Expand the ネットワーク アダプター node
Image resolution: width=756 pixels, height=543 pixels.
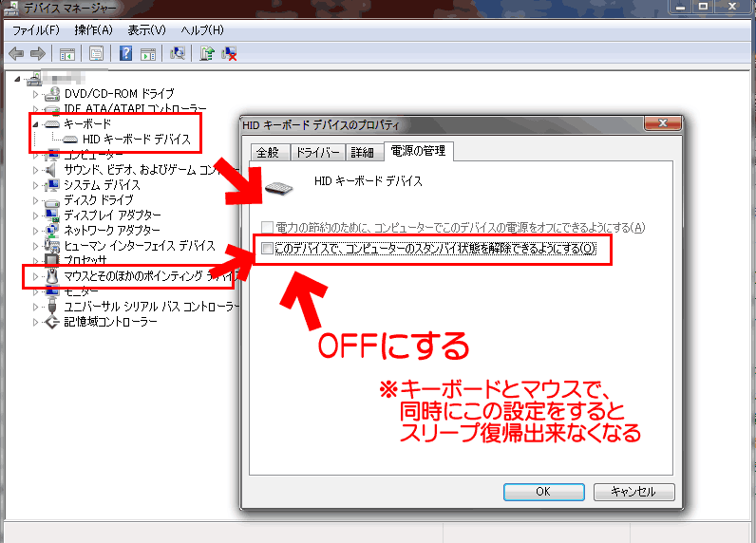35,231
